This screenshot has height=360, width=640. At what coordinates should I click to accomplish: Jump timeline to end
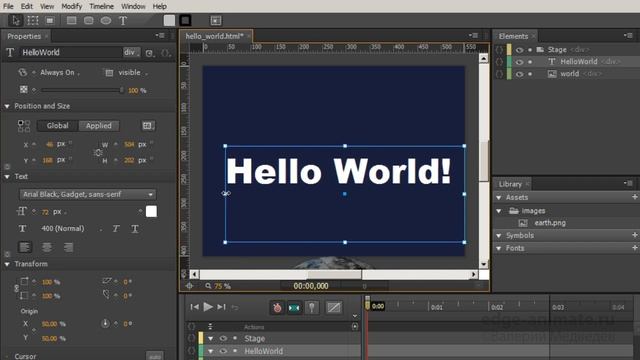[221, 307]
